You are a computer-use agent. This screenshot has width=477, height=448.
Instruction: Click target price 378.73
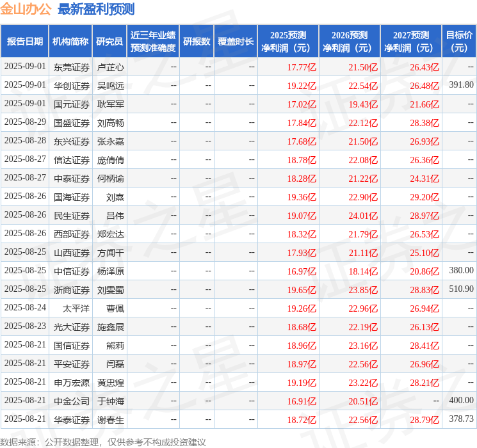click(461, 419)
